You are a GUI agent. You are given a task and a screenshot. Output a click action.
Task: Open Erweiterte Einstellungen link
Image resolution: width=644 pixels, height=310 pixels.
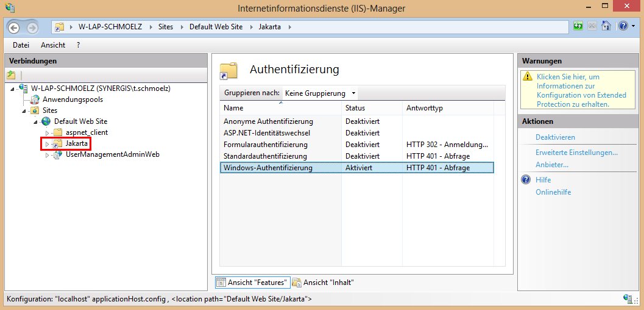(x=576, y=153)
